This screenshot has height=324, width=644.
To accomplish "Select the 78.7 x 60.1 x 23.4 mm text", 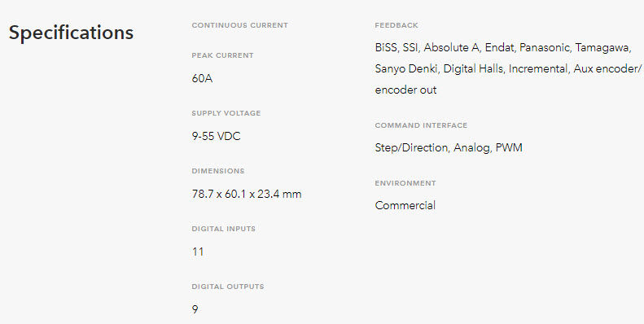I will click(x=247, y=194).
